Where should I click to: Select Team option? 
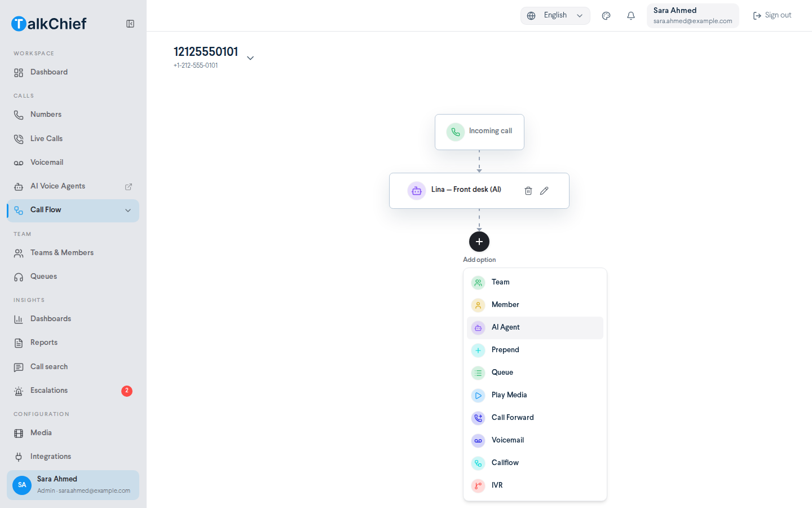pos(535,282)
